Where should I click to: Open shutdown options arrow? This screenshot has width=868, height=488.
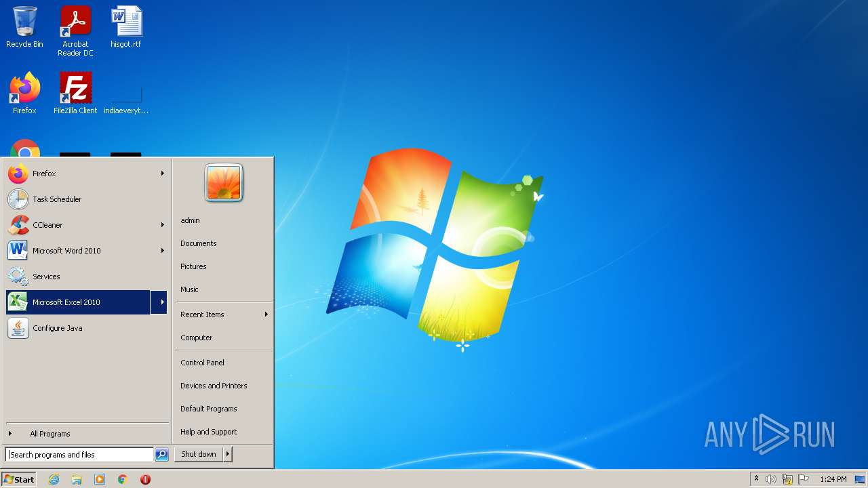coord(228,454)
